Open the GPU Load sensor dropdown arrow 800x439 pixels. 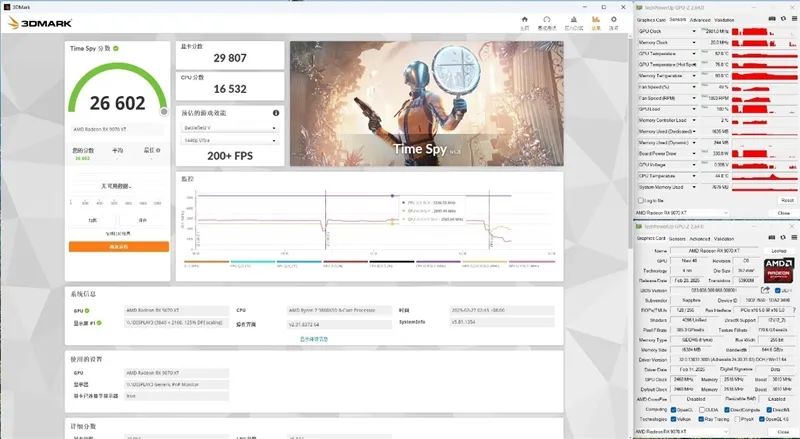pos(694,109)
